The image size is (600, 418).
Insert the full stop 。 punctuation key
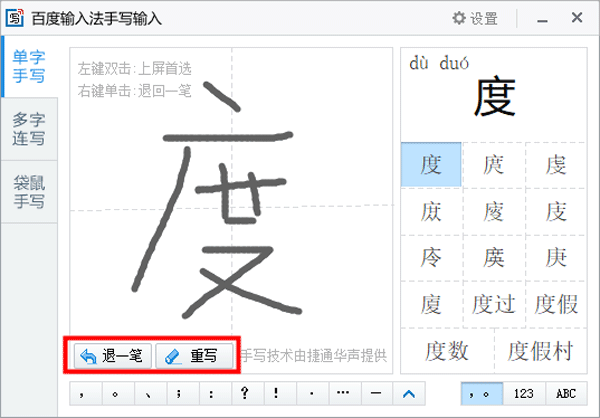click(x=118, y=393)
